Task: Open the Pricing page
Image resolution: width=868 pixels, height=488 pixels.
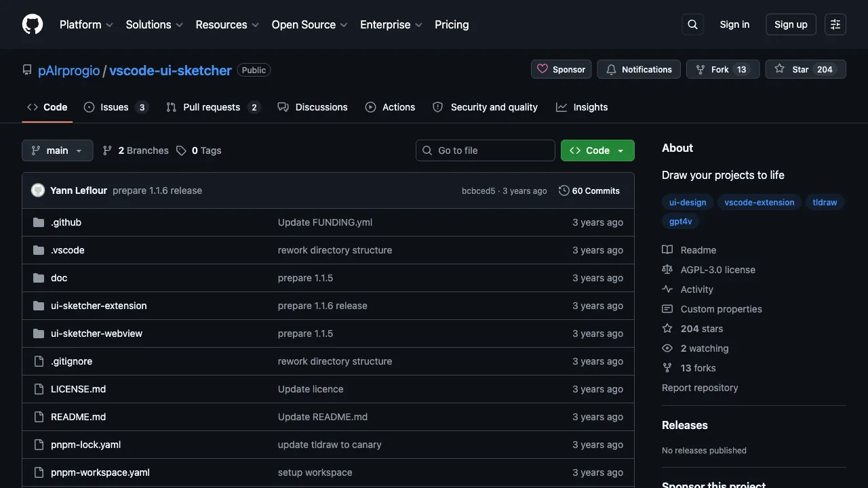Action: [452, 24]
